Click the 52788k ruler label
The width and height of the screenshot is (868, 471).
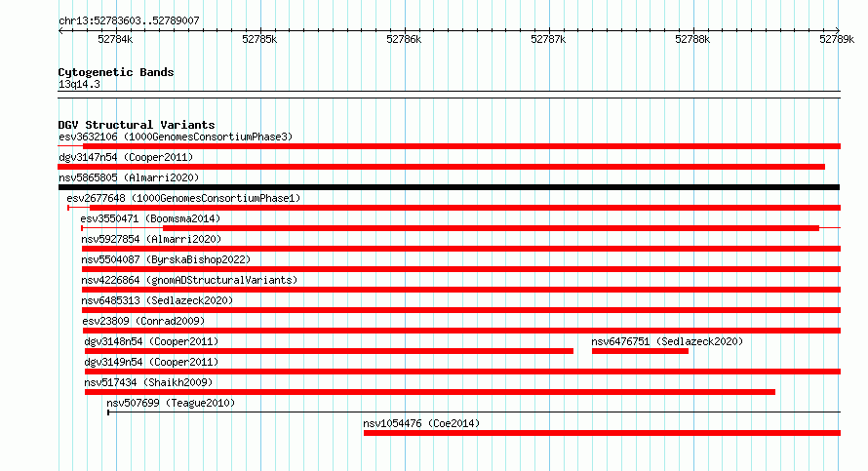click(x=692, y=39)
